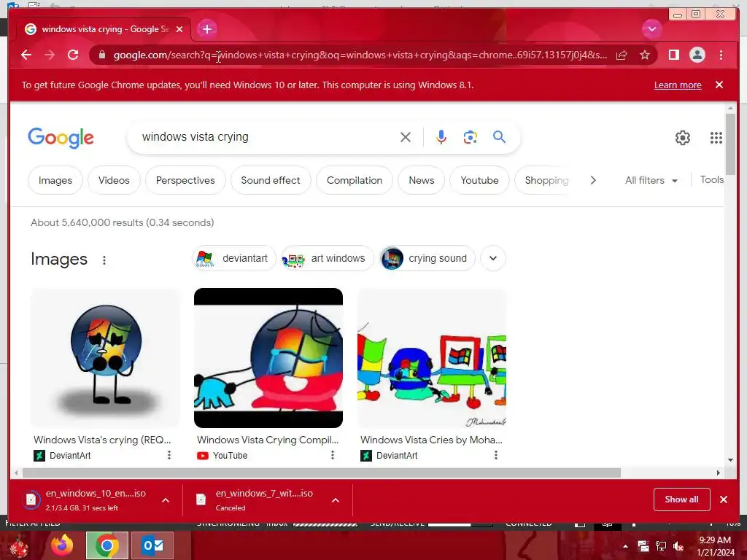Select the Sound effect filter chip

271,181
